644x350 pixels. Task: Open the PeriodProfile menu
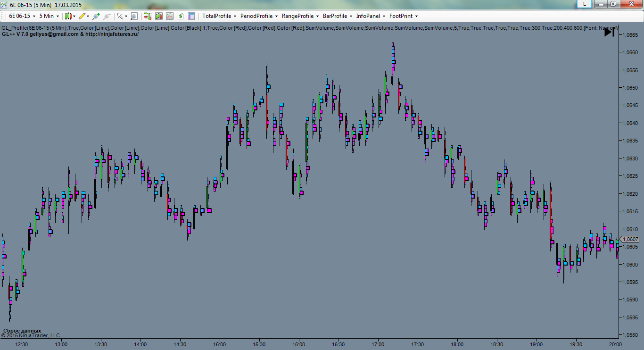tap(259, 16)
